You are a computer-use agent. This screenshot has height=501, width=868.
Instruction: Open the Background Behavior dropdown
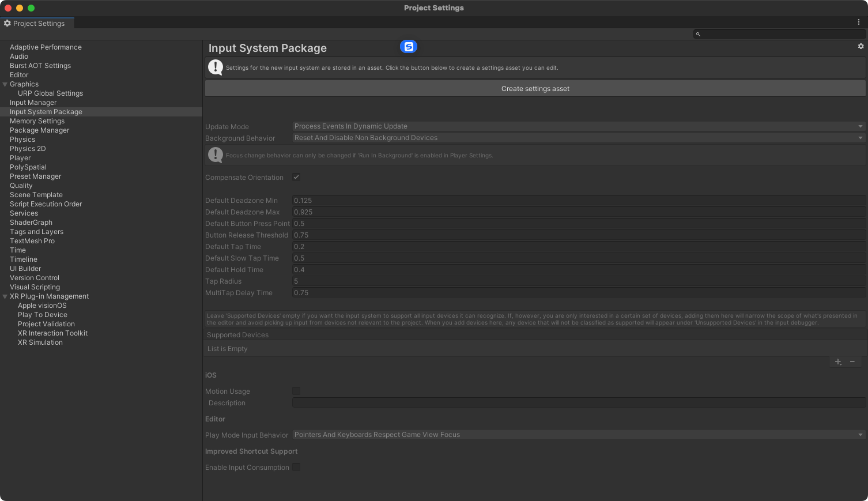point(578,138)
